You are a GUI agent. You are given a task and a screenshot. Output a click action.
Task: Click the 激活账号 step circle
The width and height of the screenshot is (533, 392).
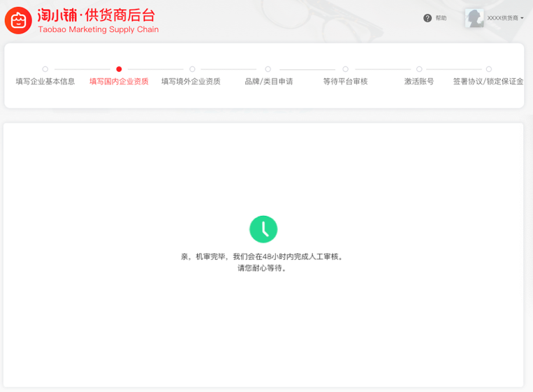pyautogui.click(x=419, y=69)
